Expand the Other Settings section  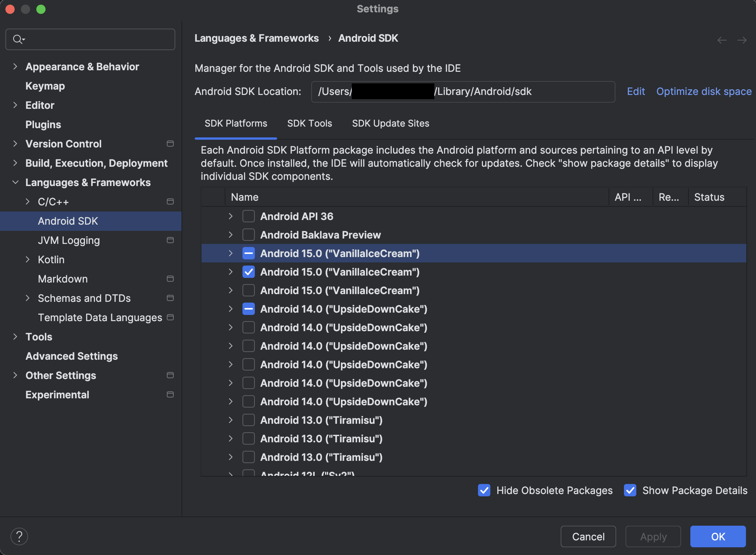(x=15, y=375)
